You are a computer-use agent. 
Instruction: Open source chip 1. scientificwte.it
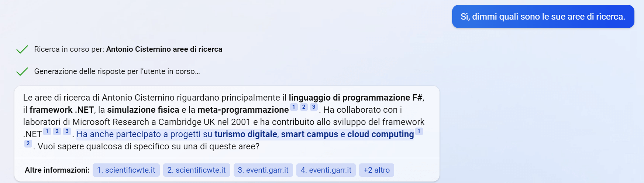[126, 170]
